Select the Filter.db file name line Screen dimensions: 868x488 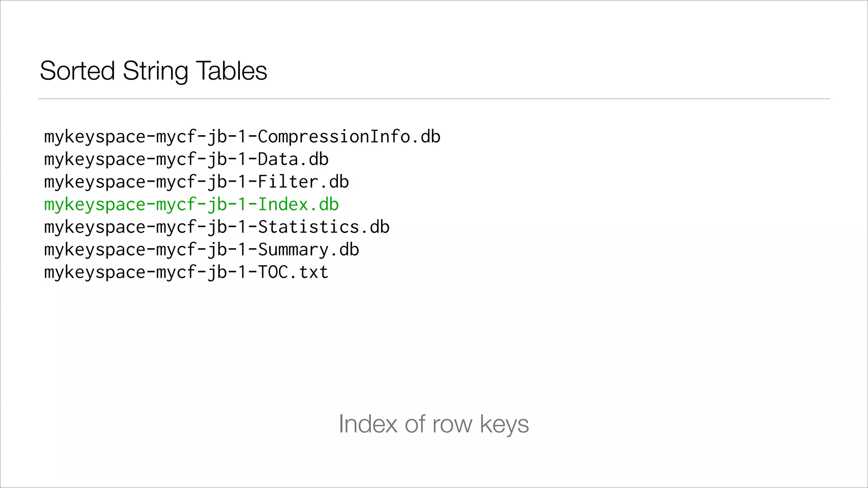[x=196, y=182]
